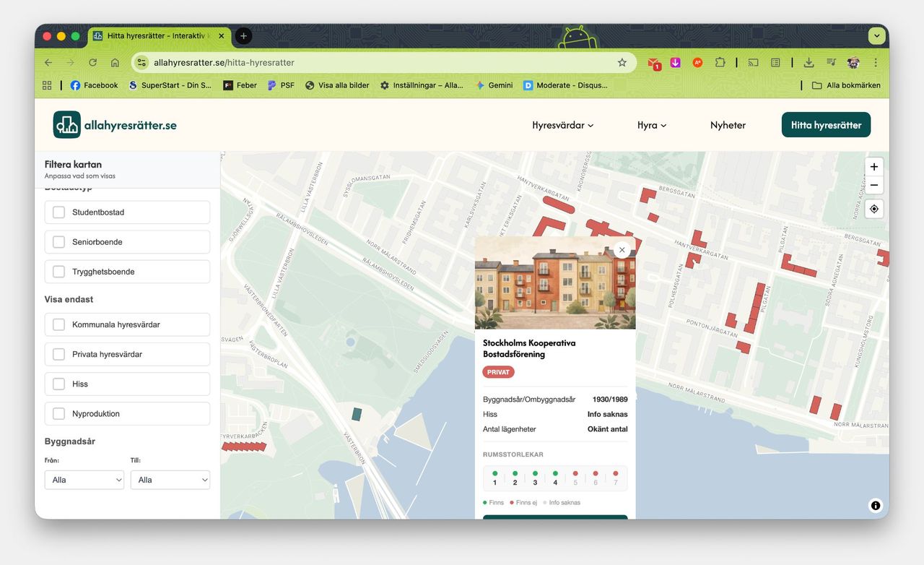
Task: Open the map attribution info icon
Action: pos(875,506)
